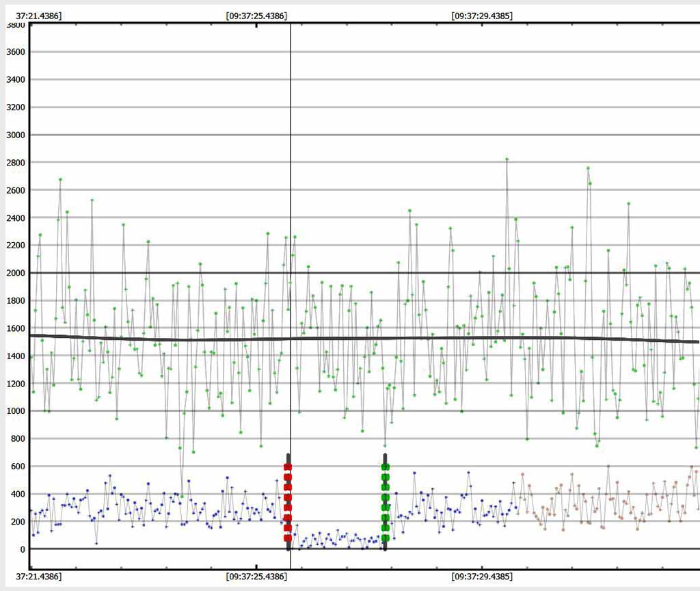
Task: Click the 2000 y-axis label
Action: (x=16, y=273)
